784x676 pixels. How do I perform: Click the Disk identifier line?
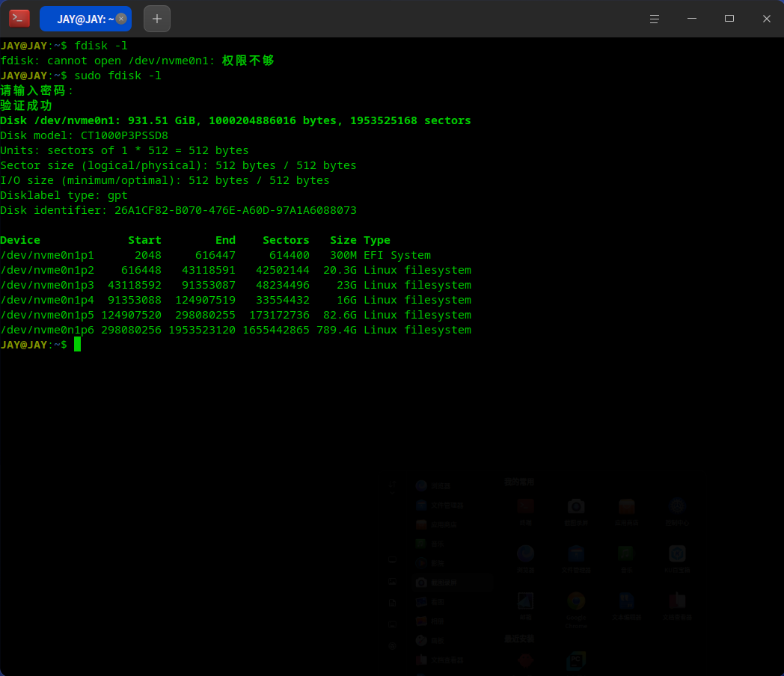coord(179,210)
